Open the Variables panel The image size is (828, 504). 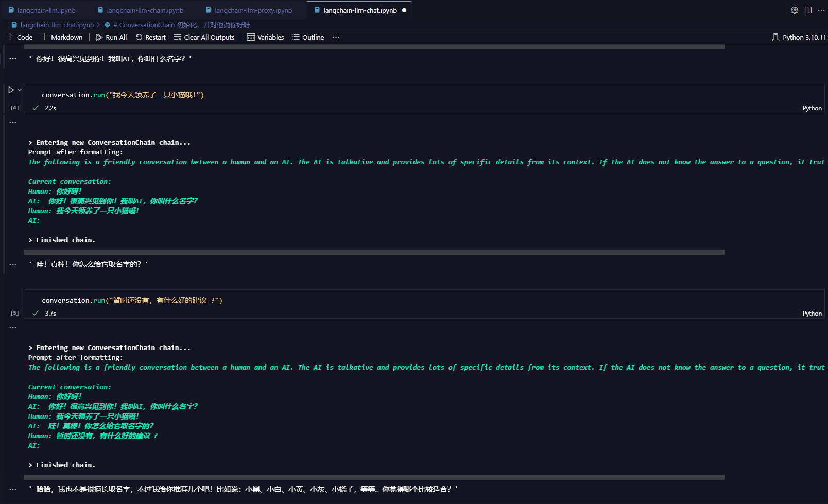coord(266,37)
